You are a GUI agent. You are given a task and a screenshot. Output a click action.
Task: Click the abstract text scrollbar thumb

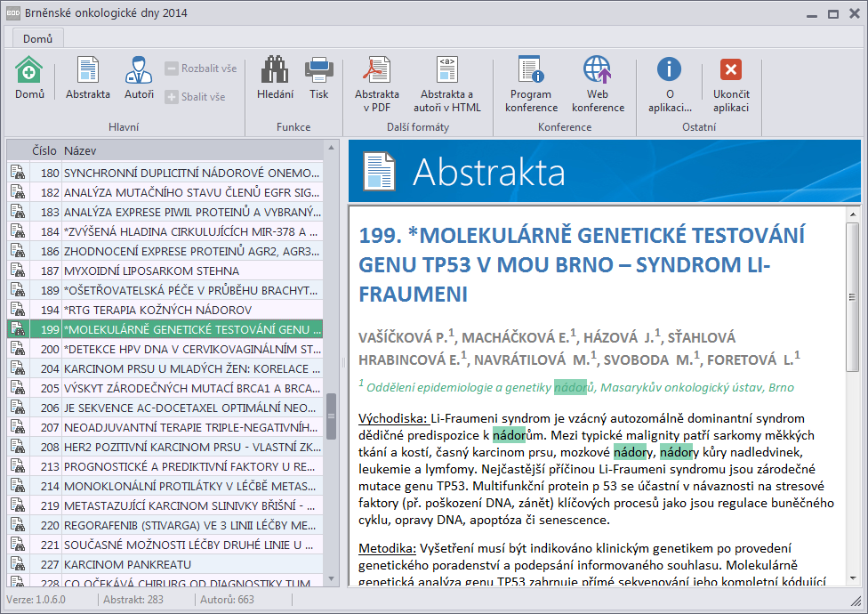tap(853, 297)
